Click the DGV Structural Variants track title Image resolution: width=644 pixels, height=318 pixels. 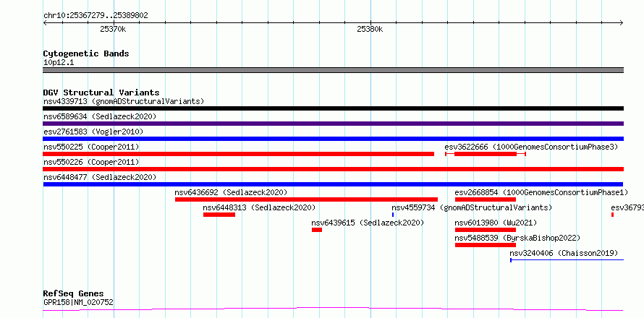(x=101, y=93)
